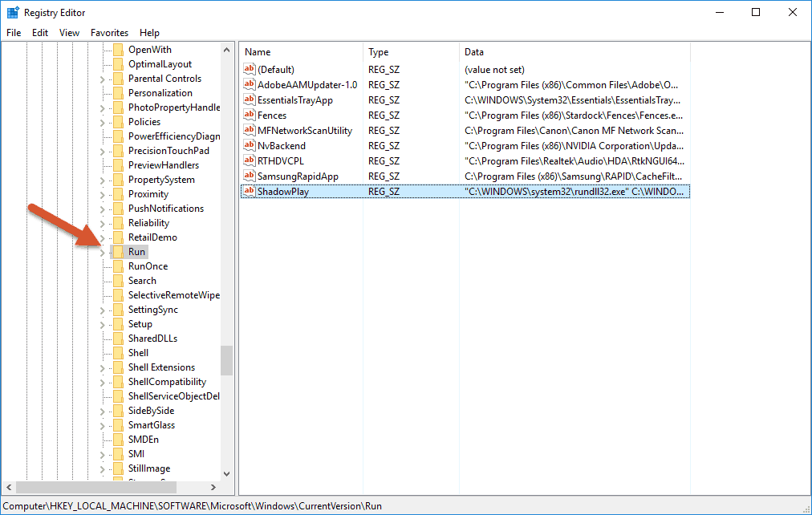The height and width of the screenshot is (515, 812).
Task: Expand the Parental Controls key
Action: click(102, 79)
